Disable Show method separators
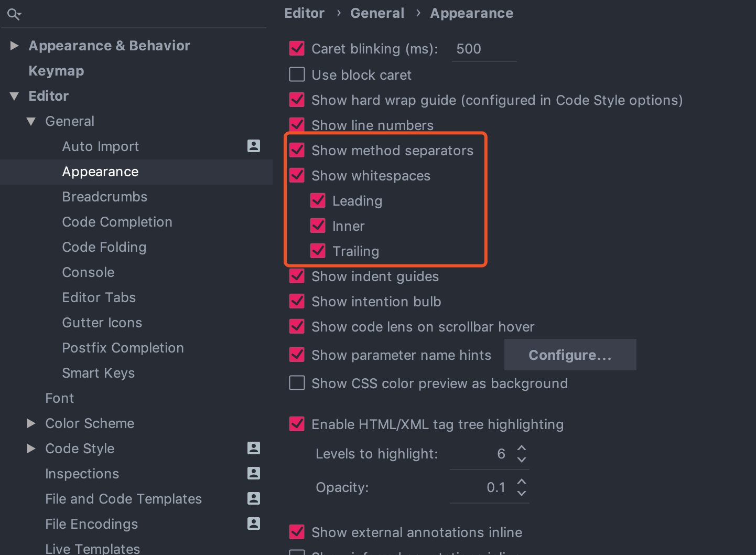Screen dimensions: 756x555 [x=297, y=150]
